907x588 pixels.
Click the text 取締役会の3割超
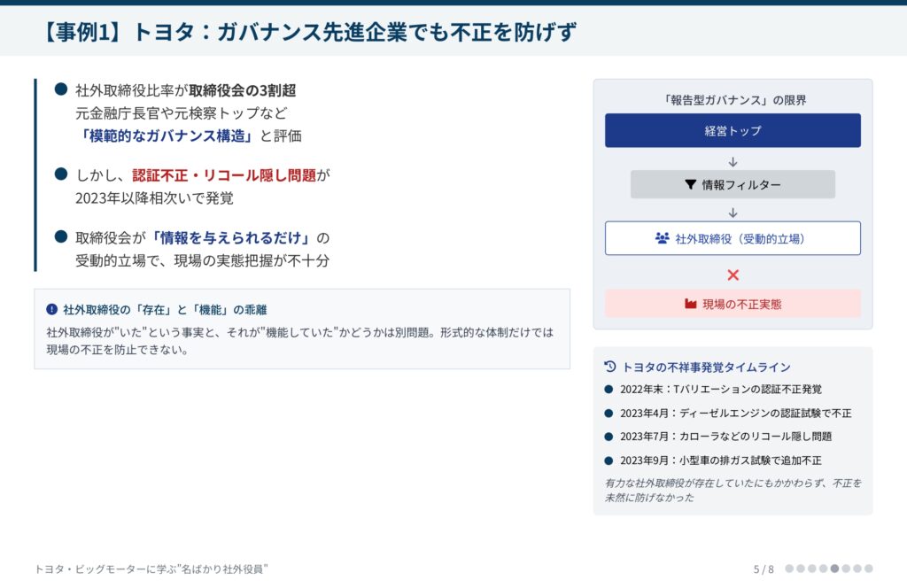point(243,90)
